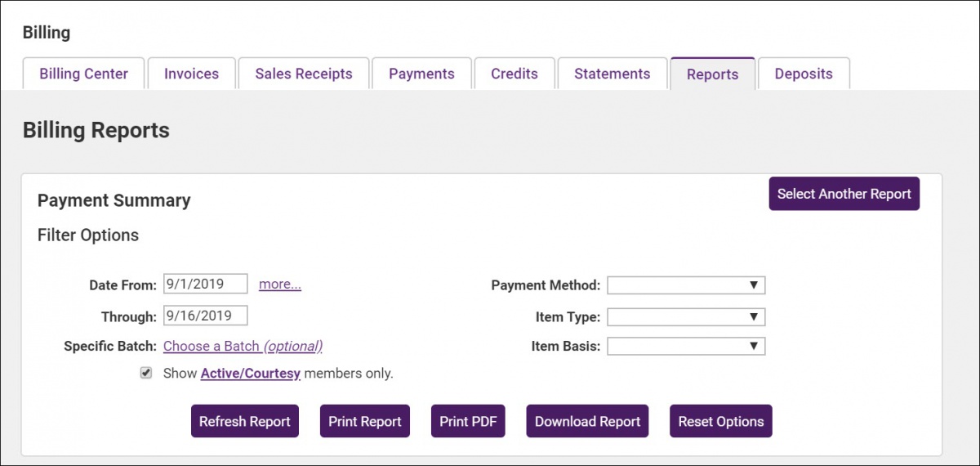
Task: View the Statements tab
Action: (612, 74)
